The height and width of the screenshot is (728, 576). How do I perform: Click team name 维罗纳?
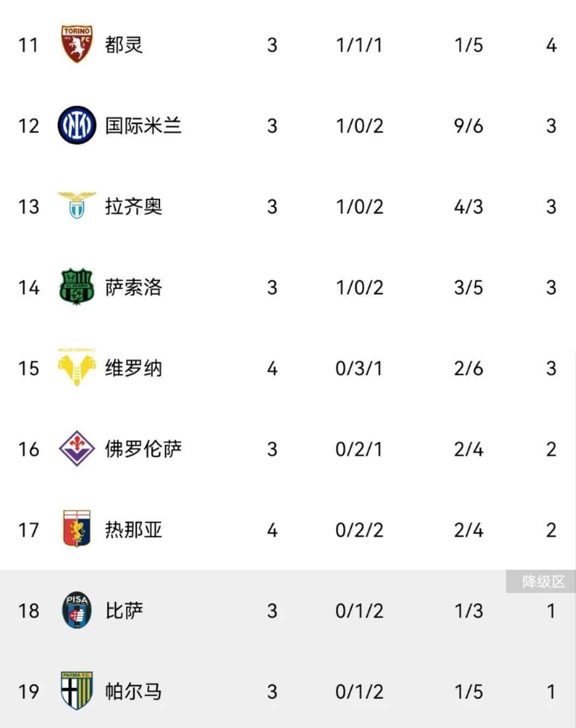click(133, 368)
